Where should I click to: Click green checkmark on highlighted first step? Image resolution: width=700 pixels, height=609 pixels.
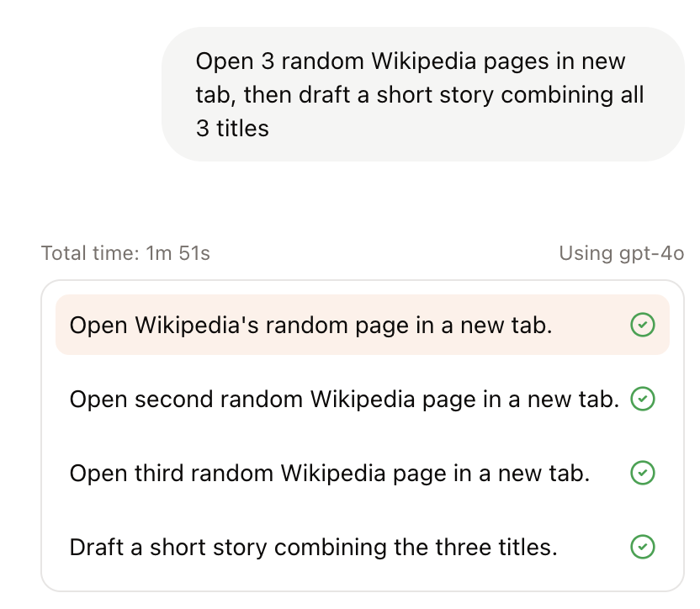pos(643,325)
